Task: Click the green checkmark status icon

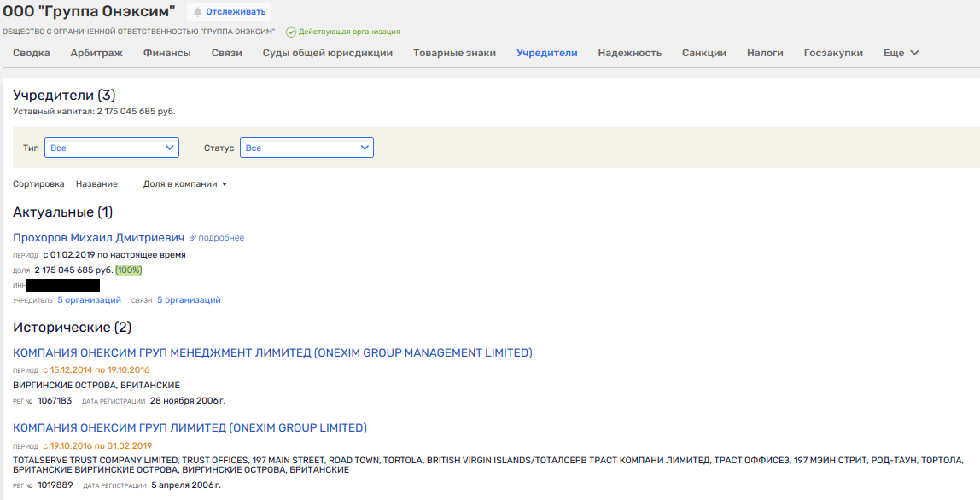Action: [x=290, y=32]
